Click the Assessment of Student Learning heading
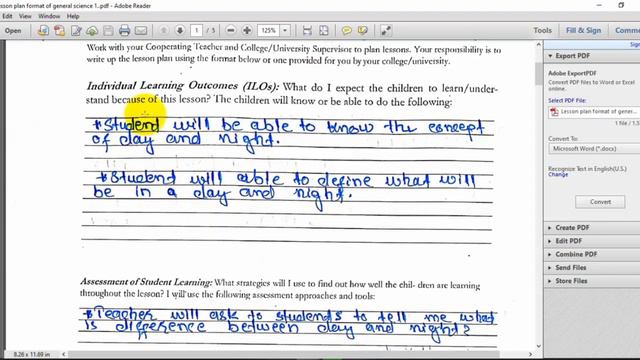This screenshot has width=640, height=360. (x=146, y=282)
